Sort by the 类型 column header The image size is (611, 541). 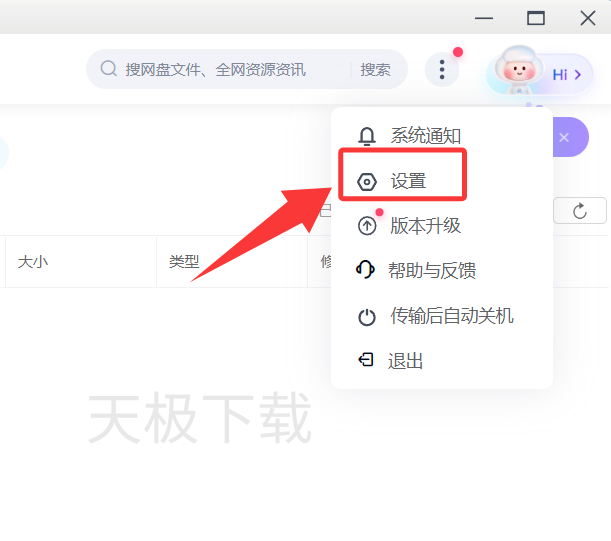point(184,262)
